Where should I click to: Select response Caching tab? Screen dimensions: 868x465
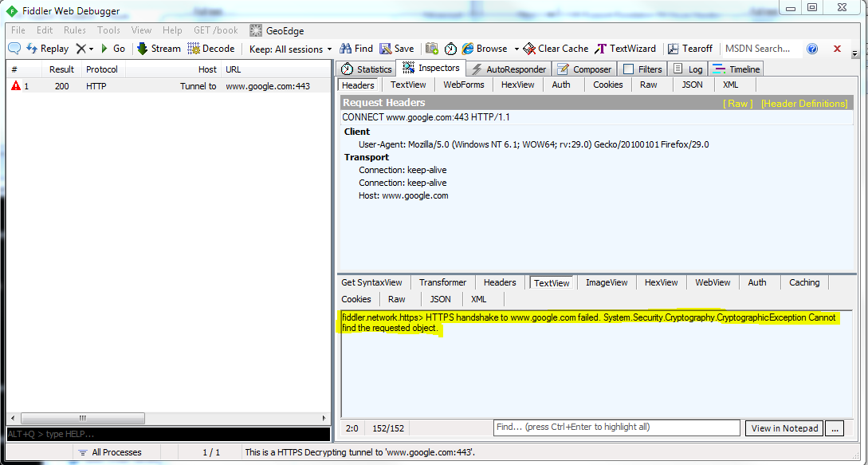804,282
